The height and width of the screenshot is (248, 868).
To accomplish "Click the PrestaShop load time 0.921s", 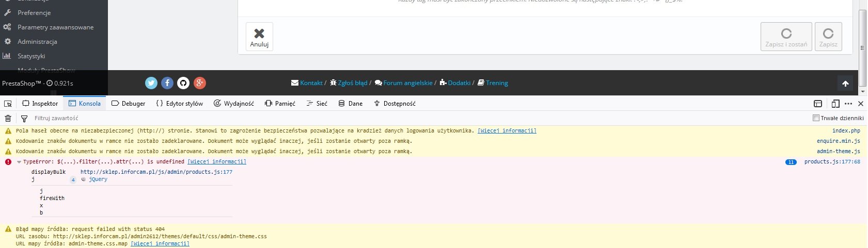I will tap(60, 83).
